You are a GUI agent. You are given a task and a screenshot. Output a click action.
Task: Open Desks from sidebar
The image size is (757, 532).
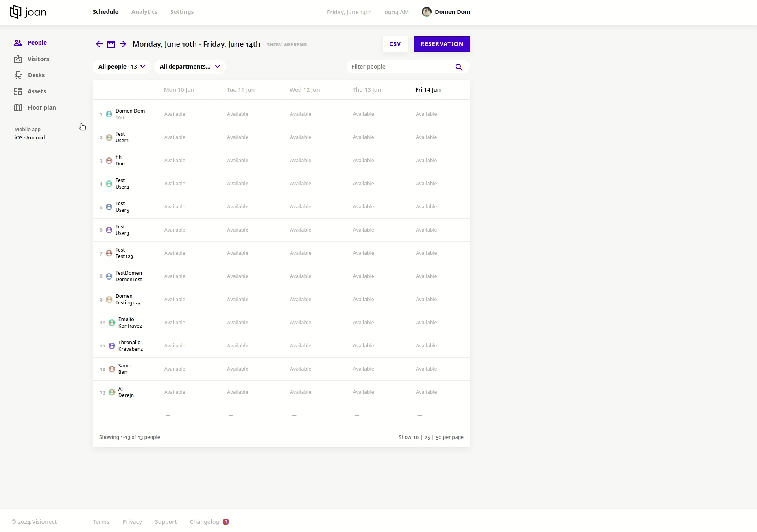[x=36, y=75]
